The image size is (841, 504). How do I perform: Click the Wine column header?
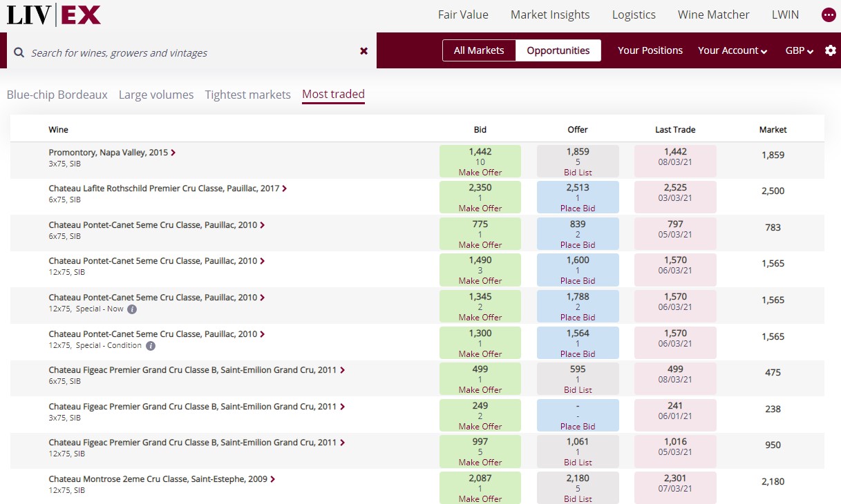(59, 130)
